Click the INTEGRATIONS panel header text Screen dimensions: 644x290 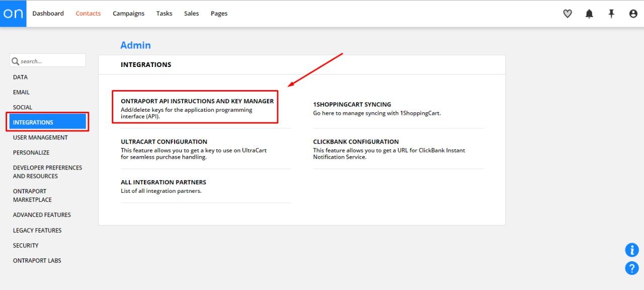pos(146,64)
